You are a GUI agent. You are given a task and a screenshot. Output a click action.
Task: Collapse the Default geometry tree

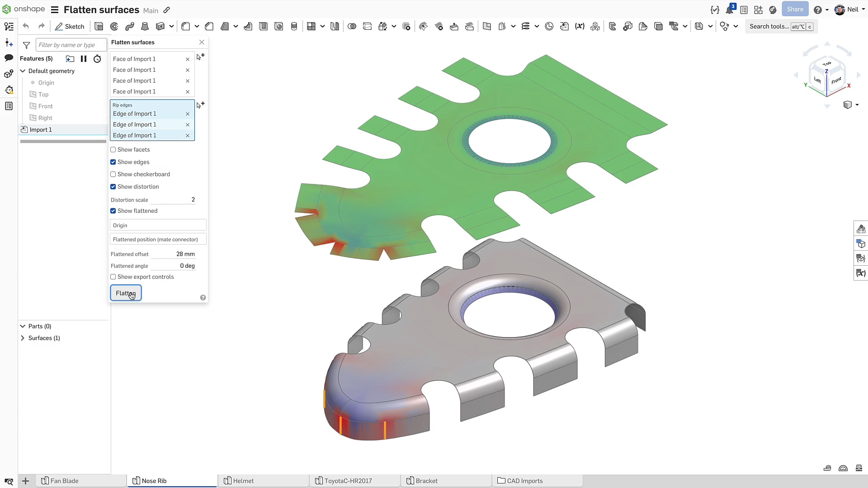[23, 71]
